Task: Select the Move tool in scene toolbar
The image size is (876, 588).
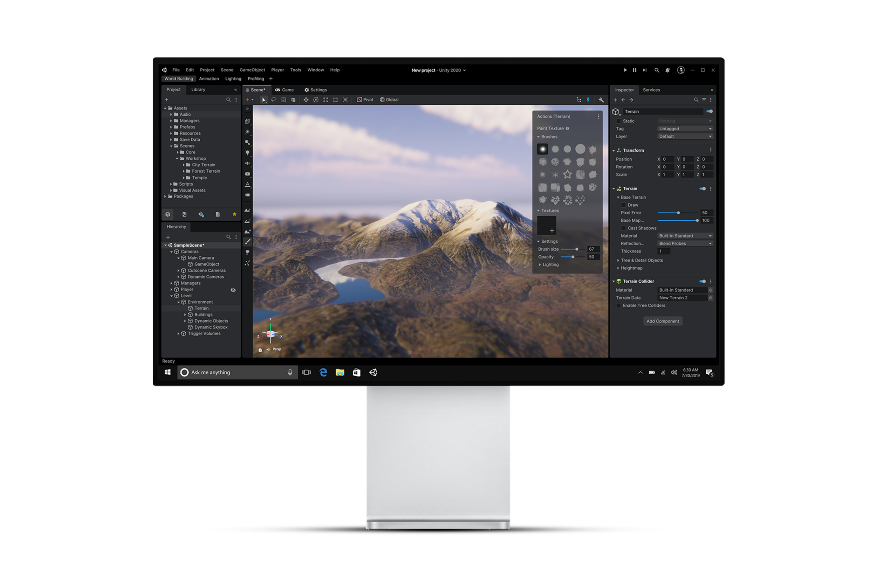Action: tap(306, 100)
